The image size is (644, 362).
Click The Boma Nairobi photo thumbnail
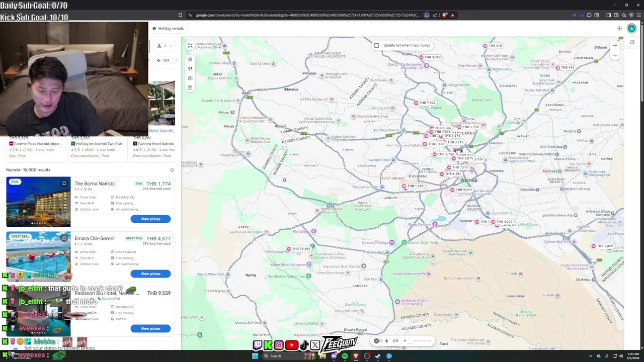click(x=38, y=202)
